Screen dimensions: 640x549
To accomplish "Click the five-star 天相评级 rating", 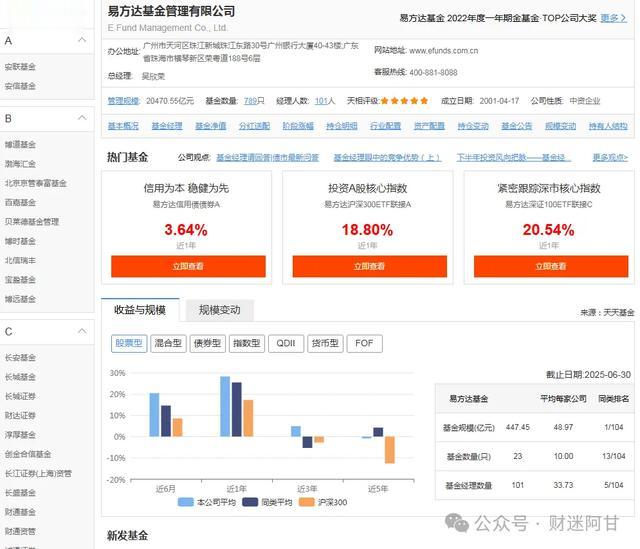I will pyautogui.click(x=404, y=101).
